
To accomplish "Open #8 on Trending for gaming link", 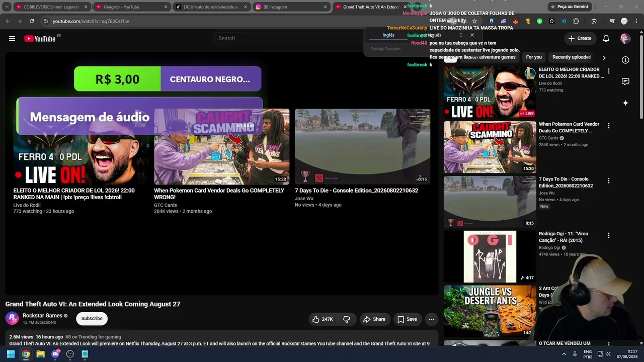I will tap(93, 337).
